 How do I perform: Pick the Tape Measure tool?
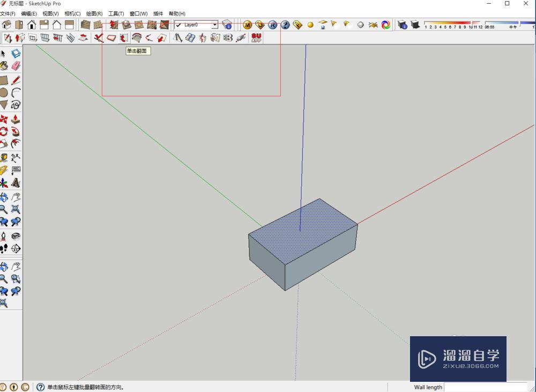[x=3, y=158]
